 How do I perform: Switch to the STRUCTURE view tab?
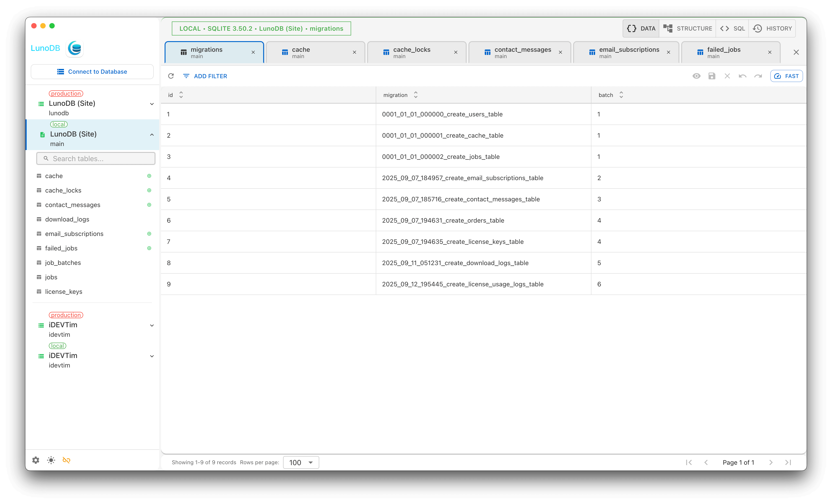coord(688,28)
